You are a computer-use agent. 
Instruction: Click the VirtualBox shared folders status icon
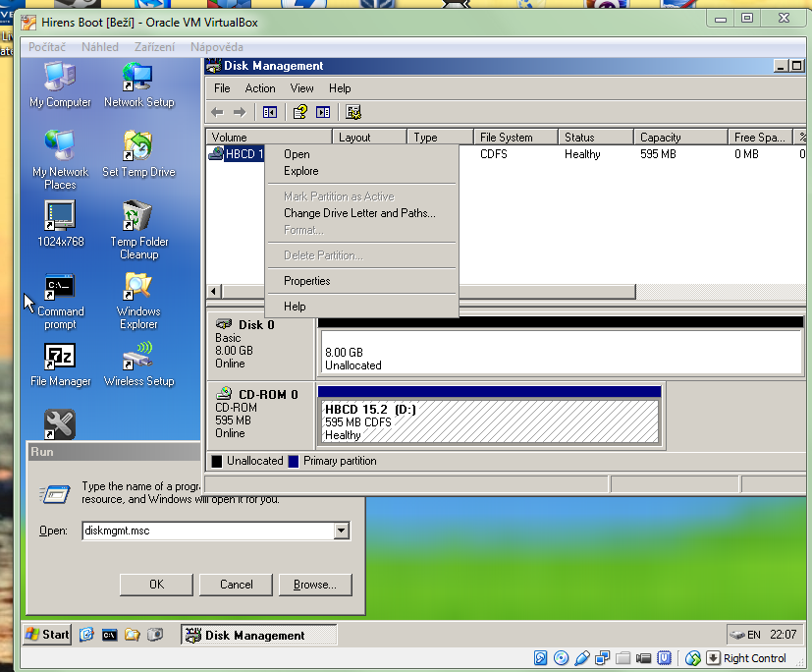point(623,658)
